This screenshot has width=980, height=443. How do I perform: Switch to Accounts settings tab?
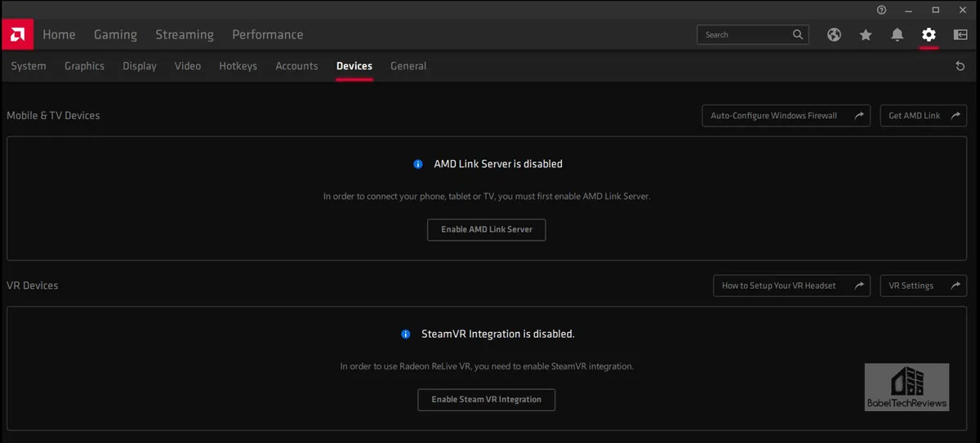(x=296, y=66)
